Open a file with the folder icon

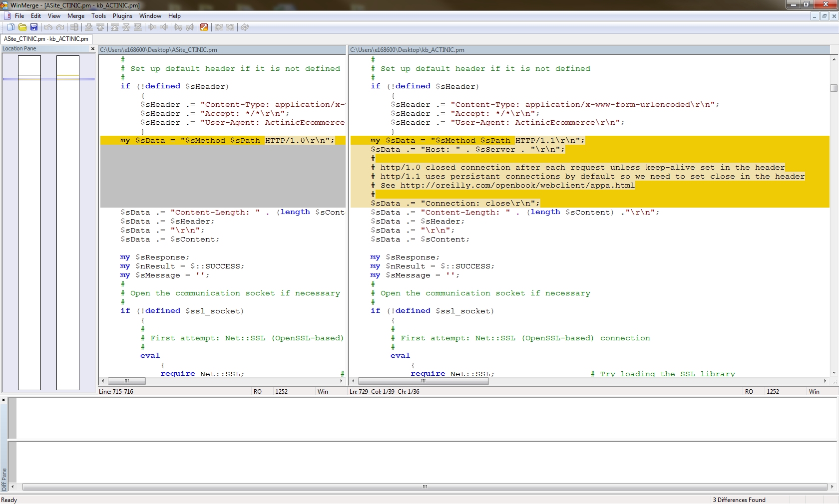22,27
